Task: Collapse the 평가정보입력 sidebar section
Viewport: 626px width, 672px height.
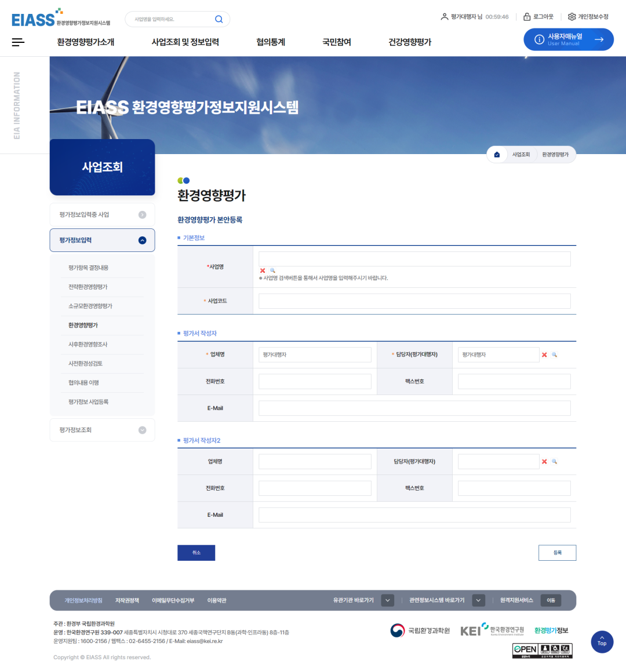Action: coord(142,240)
